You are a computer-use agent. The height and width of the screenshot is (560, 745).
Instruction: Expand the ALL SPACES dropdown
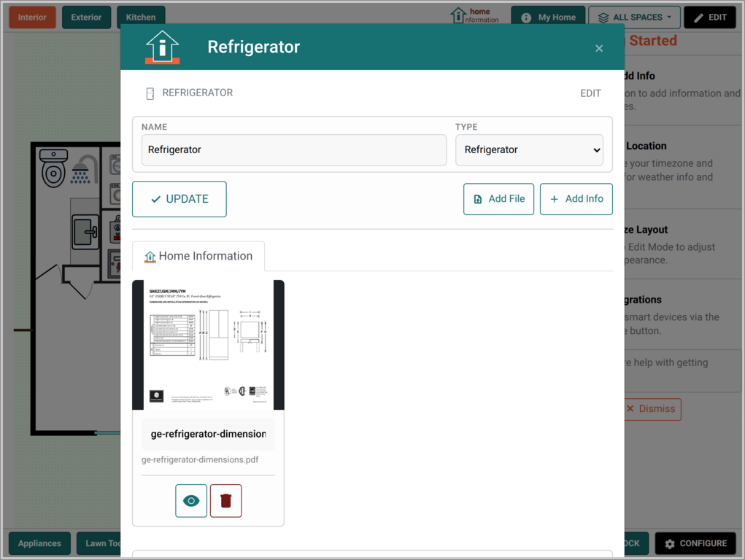pyautogui.click(x=635, y=17)
